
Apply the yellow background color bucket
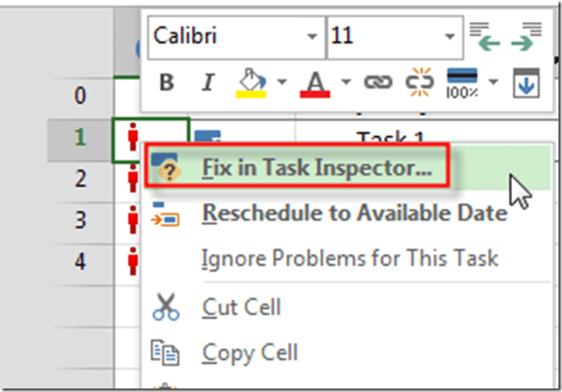[251, 82]
